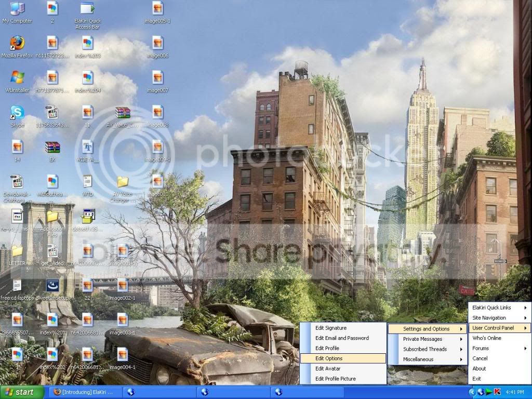This screenshot has height=399, width=532.
Task: Expand the Subscribed Threads submenu
Action: click(428, 349)
